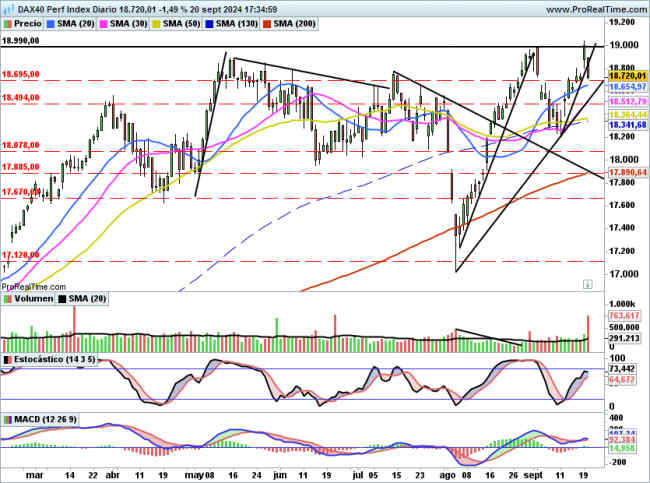Click the jun date on the time axis
The image size is (650, 483).
pos(280,475)
